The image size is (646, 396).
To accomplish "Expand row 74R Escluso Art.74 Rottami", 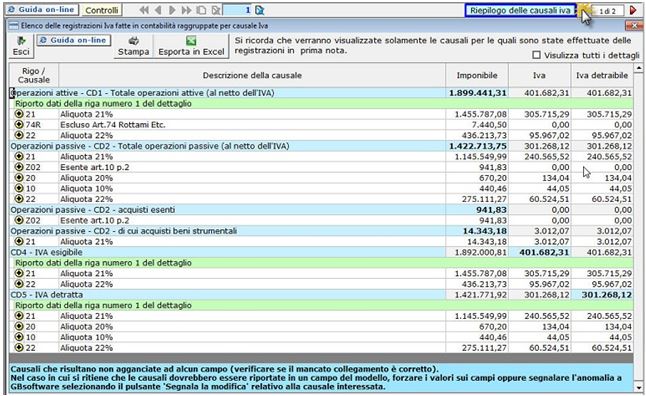I will pyautogui.click(x=19, y=124).
